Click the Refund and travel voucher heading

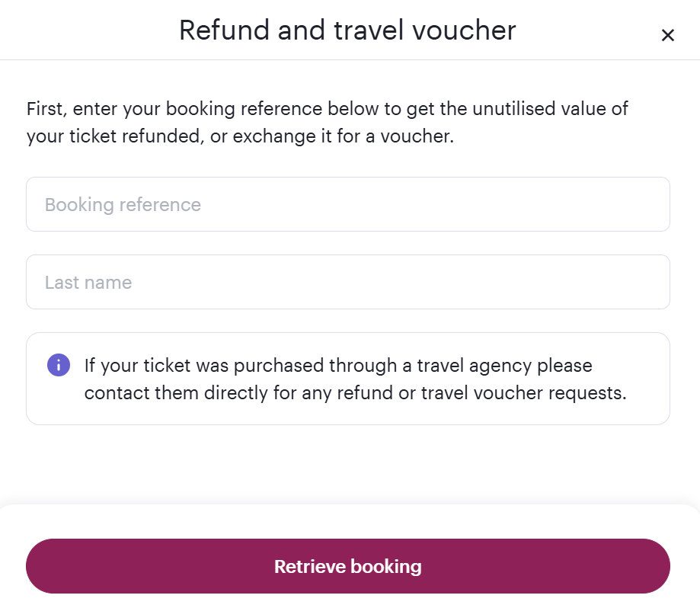pyautogui.click(x=347, y=30)
